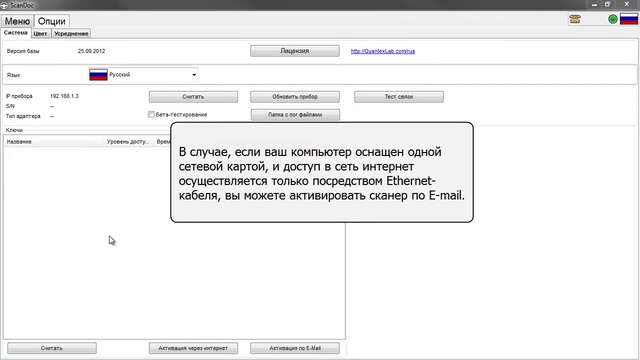Viewport: 640px width, 360px height.
Task: Select the Система subtab
Action: (16, 33)
